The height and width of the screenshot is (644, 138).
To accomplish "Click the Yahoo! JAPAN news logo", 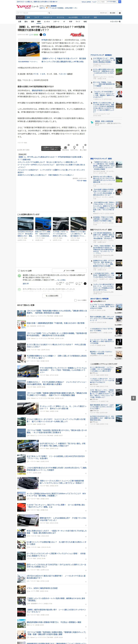I will point(27,7).
